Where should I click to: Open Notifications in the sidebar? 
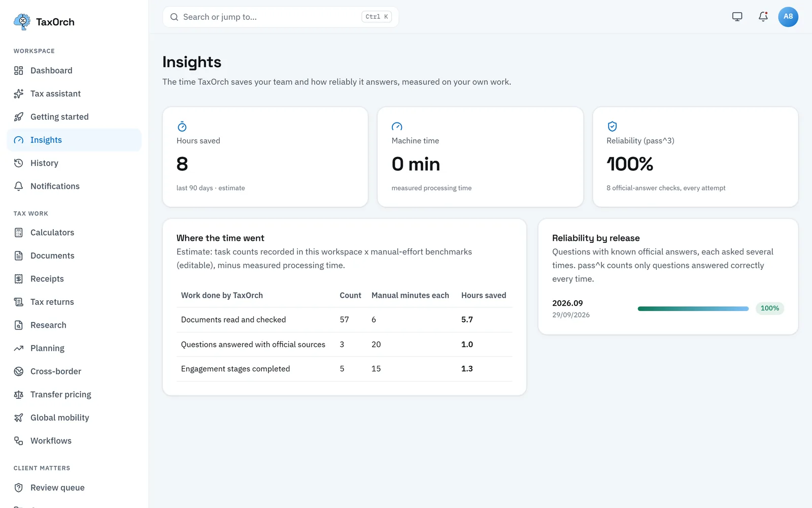tap(74, 186)
